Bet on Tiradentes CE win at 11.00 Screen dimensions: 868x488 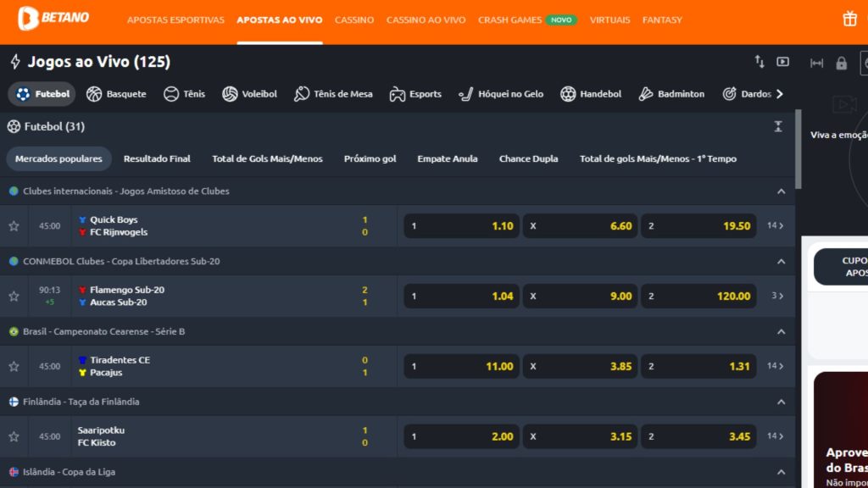coord(461,367)
